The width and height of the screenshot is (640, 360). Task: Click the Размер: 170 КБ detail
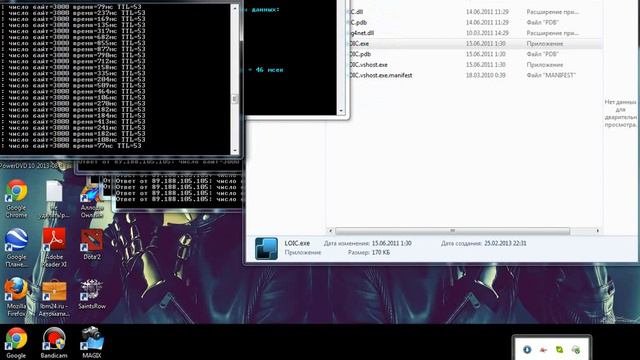(369, 253)
